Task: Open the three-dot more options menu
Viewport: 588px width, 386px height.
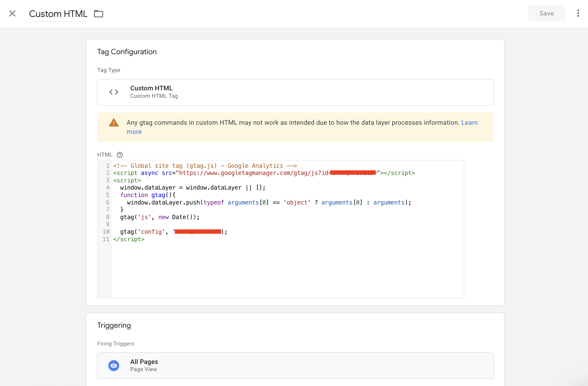Action: point(578,13)
